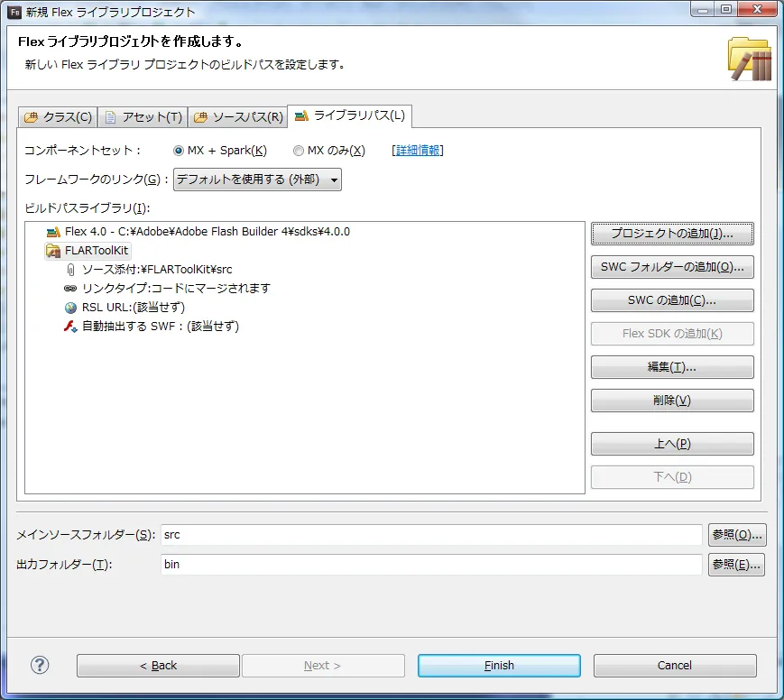Select the FLARToolKit tree item

[88, 251]
